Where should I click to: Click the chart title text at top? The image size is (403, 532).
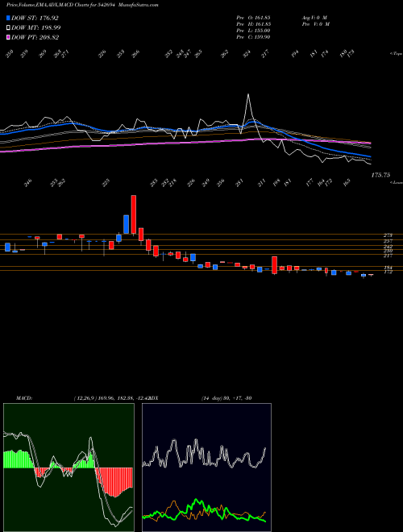tap(82, 5)
